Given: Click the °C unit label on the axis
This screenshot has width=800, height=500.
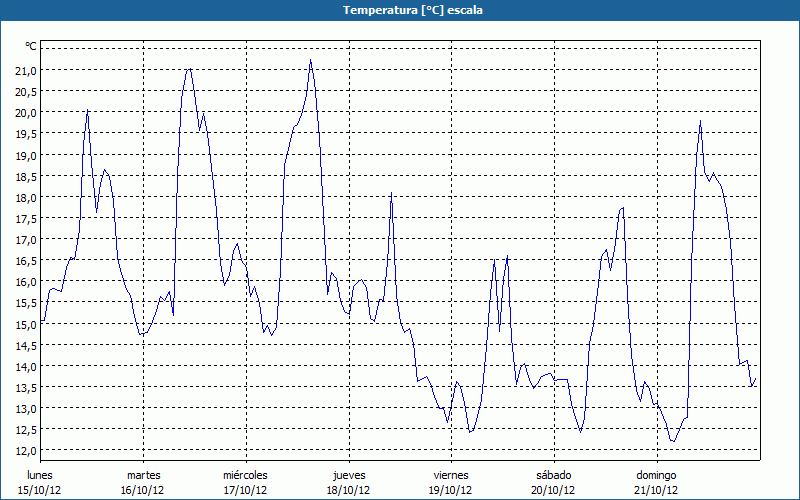Looking at the screenshot, I should (x=31, y=46).
